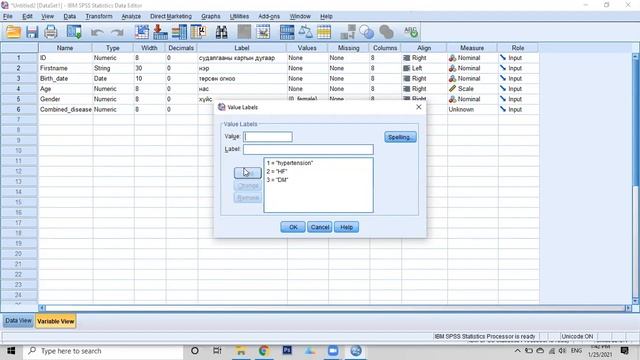Viewport: 640px width, 360px height.
Task: Open the View menu
Action: pyautogui.click(x=47, y=16)
